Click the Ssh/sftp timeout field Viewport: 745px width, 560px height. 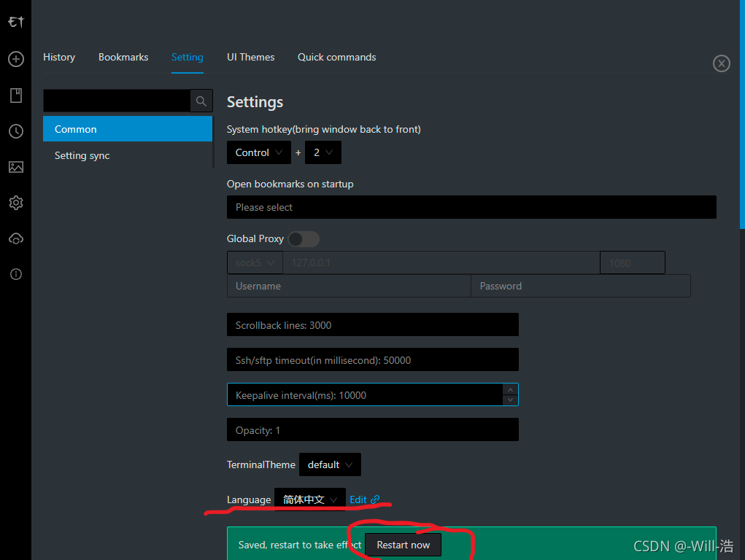[x=372, y=360]
